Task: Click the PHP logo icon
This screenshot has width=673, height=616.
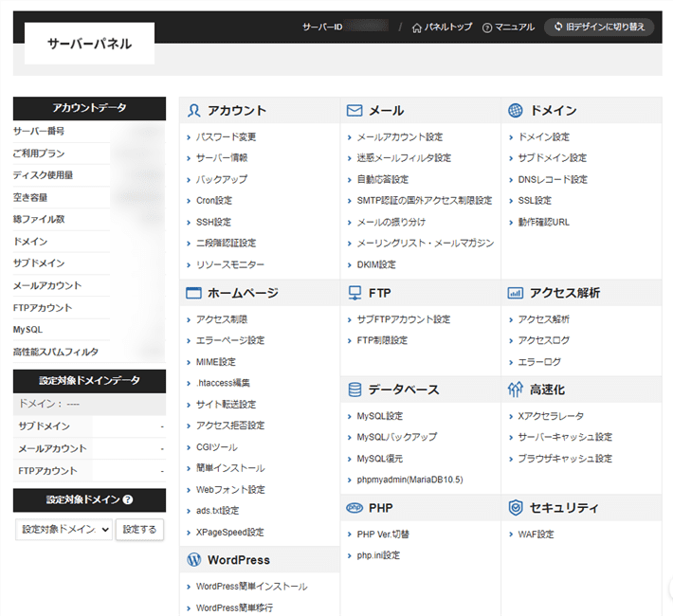Action: pyautogui.click(x=355, y=508)
